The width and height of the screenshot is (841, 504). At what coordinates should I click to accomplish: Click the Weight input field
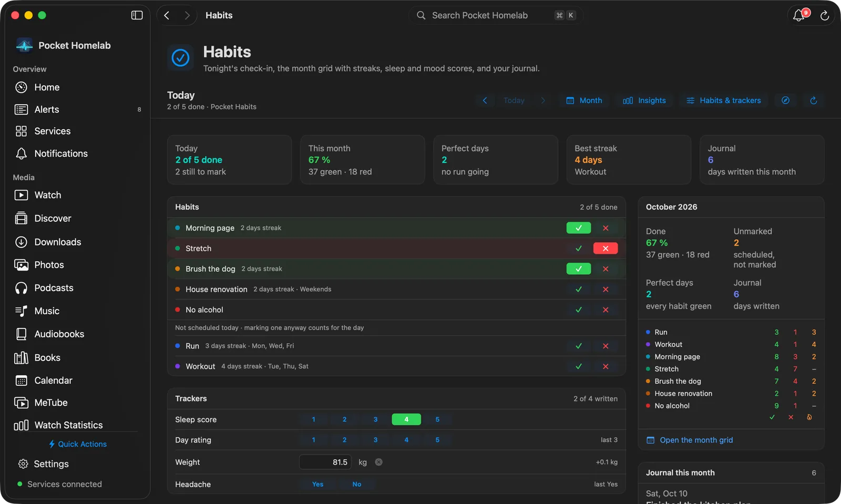pos(325,462)
